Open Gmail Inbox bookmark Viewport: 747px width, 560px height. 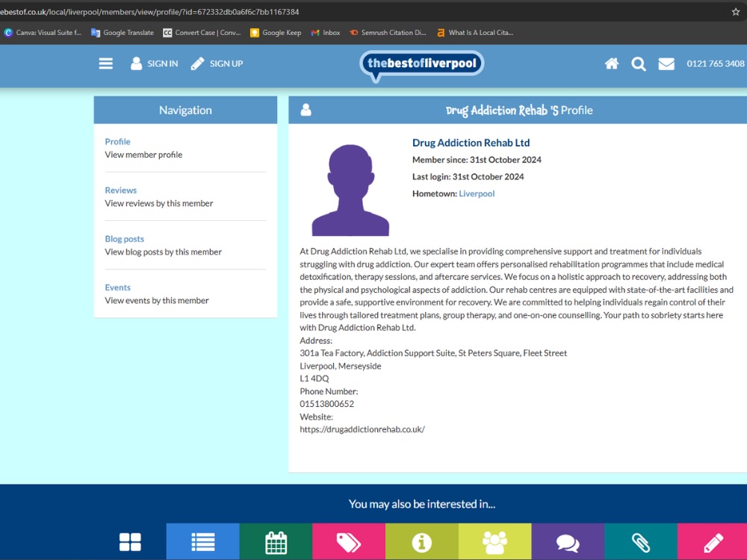coord(326,33)
